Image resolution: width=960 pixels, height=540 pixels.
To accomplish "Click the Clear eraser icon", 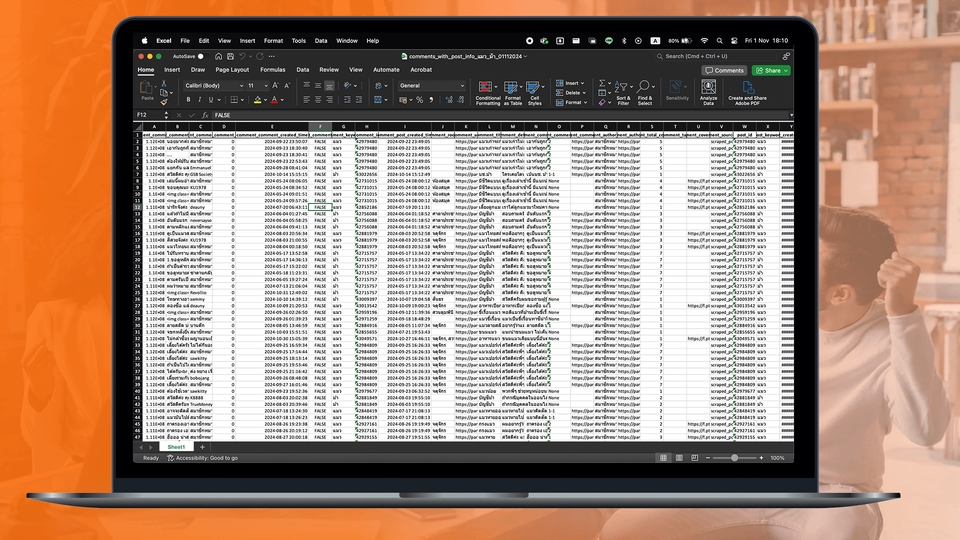I will tap(602, 102).
